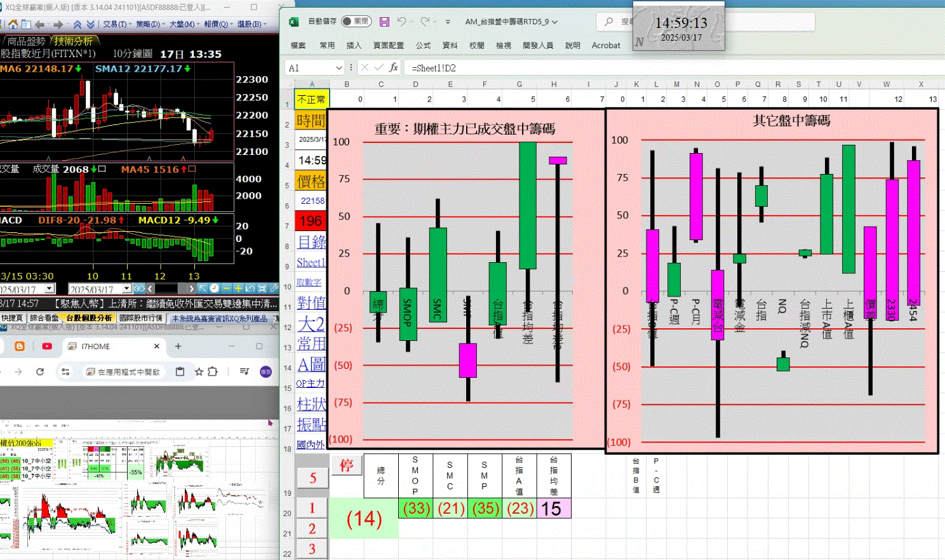Open Excel 開發人員 ribbon tab
The image size is (945, 560).
tap(538, 46)
